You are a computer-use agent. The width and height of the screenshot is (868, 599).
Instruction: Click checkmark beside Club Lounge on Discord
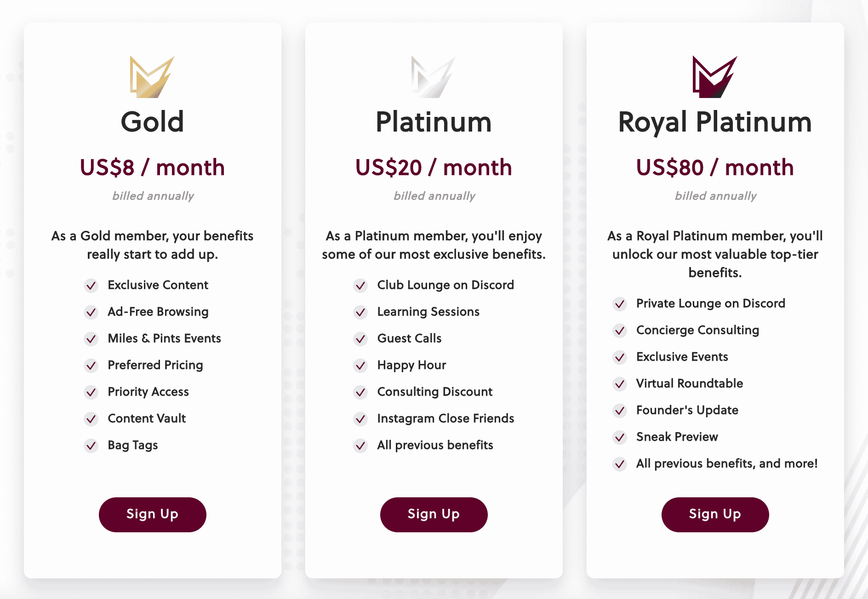coord(361,286)
